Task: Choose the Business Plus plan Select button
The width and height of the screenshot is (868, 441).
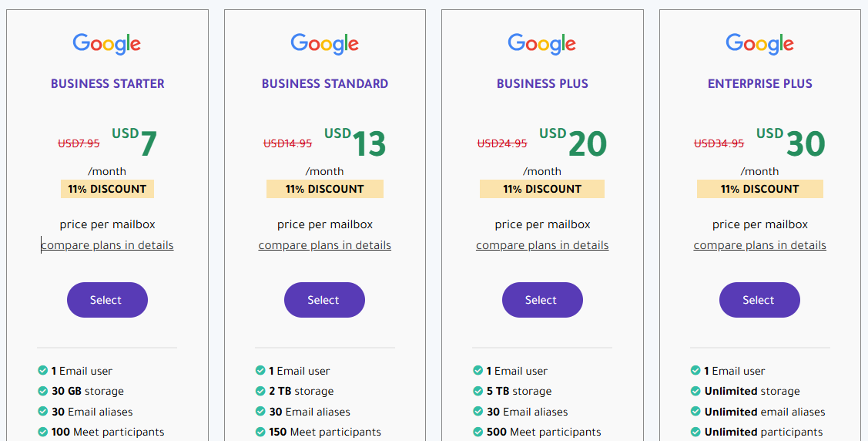Action: point(542,300)
